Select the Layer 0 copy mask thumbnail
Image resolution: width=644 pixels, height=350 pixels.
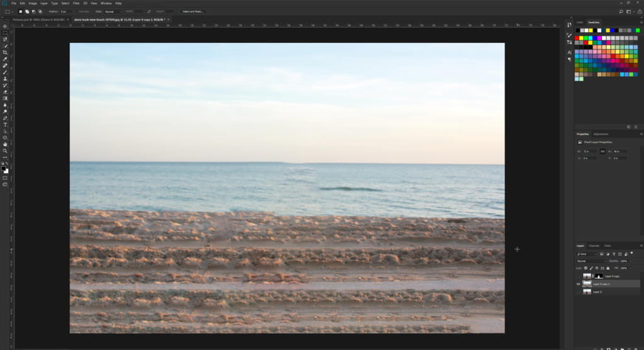point(599,276)
